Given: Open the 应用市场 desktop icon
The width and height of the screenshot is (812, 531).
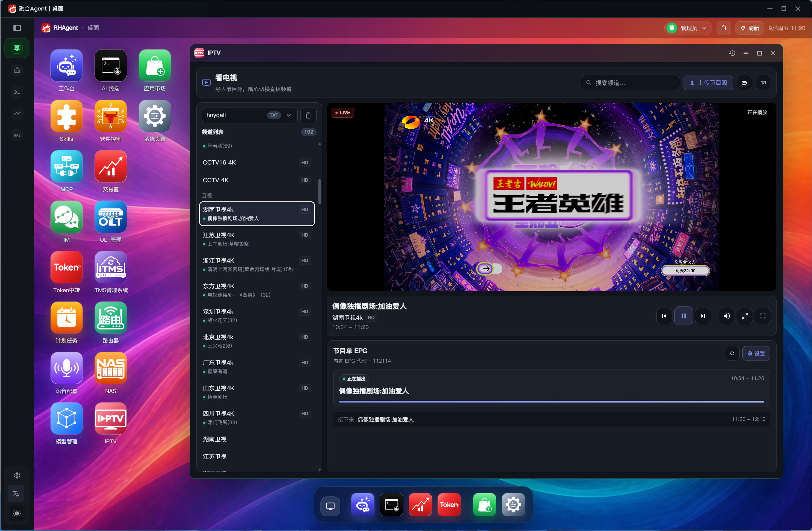Looking at the screenshot, I should click(x=155, y=65).
